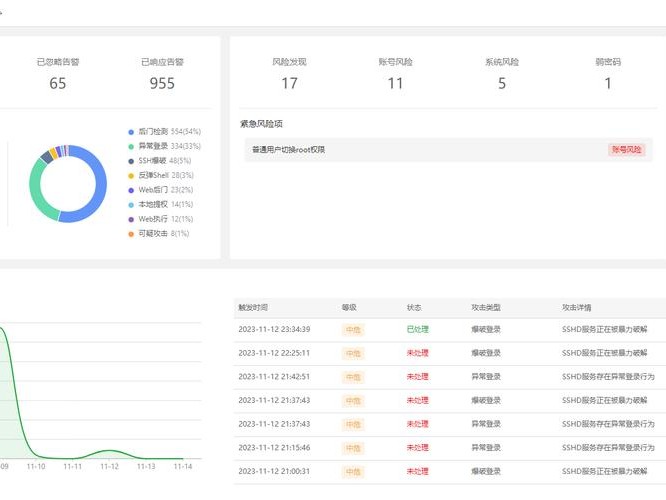
Task: Sort by the 等级 column header
Action: [x=349, y=308]
